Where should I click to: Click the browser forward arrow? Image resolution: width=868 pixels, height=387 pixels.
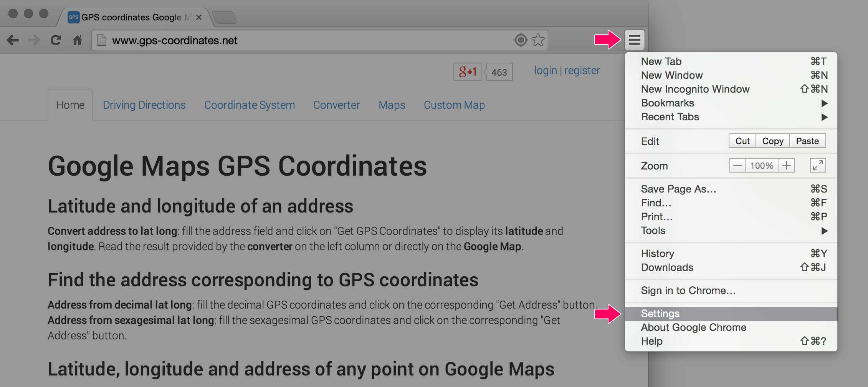[x=34, y=40]
